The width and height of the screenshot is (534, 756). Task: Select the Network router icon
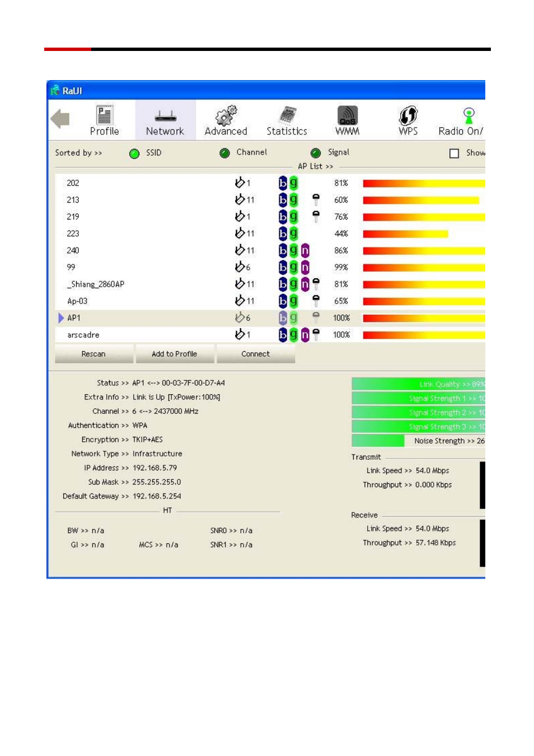[x=165, y=116]
